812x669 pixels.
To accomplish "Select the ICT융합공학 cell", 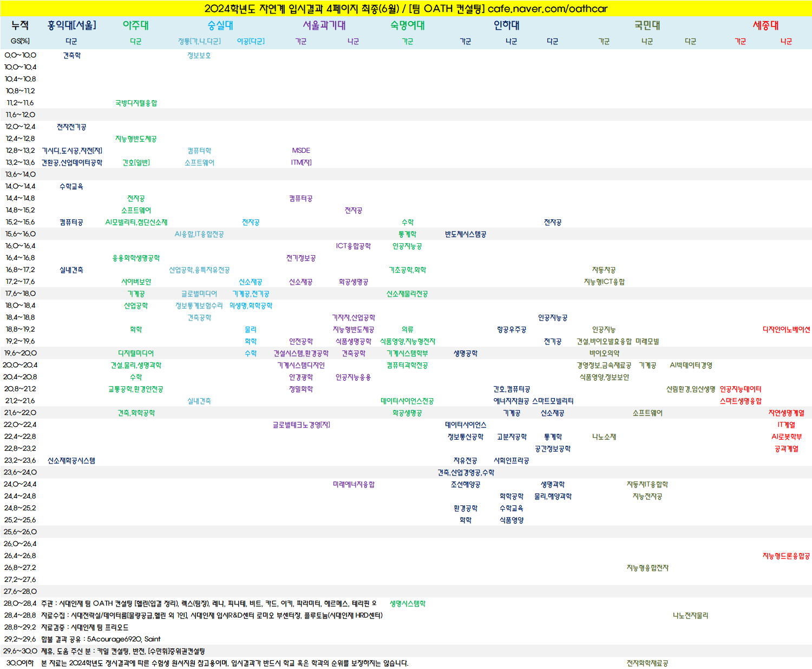I will click(x=353, y=246).
